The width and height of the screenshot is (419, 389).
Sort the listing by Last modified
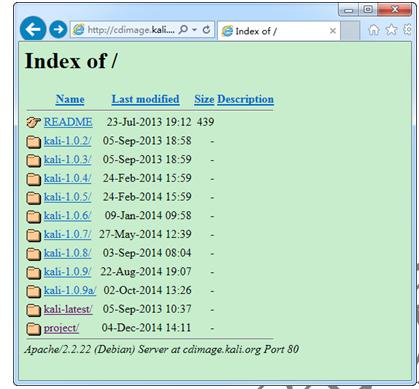tap(145, 99)
